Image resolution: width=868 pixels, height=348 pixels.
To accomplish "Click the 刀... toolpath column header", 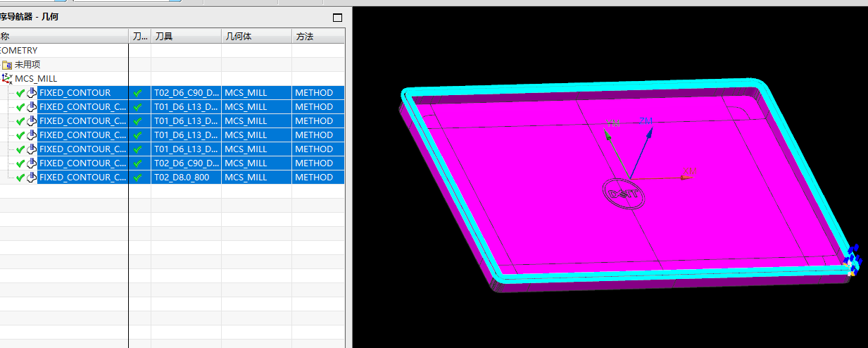I will coord(139,36).
